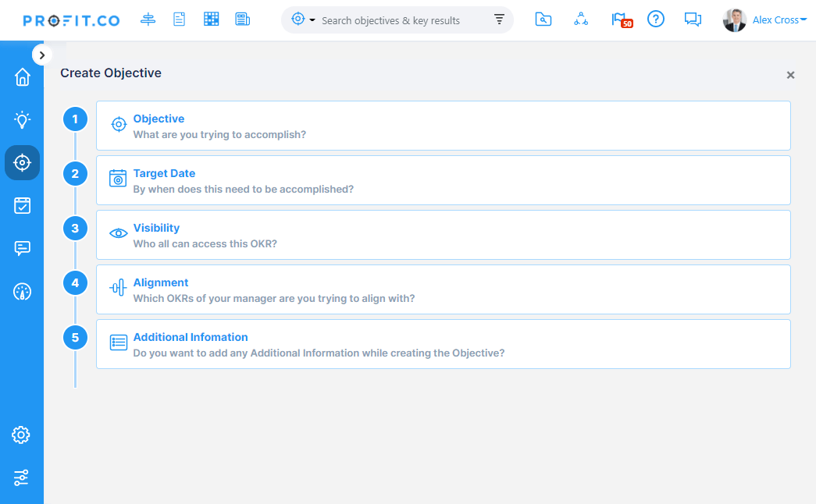Collapse the sidebar with the chevron arrow

coord(41,55)
